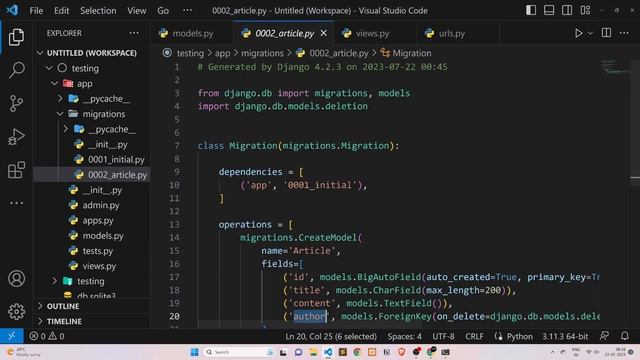Open the Explorer view in activity bar
The width and height of the screenshot is (640, 360).
[16, 37]
